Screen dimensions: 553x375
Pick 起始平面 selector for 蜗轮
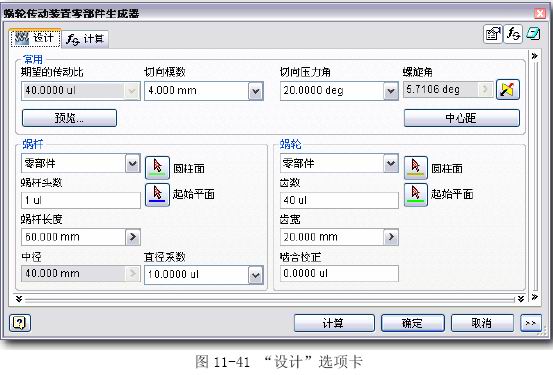click(416, 194)
